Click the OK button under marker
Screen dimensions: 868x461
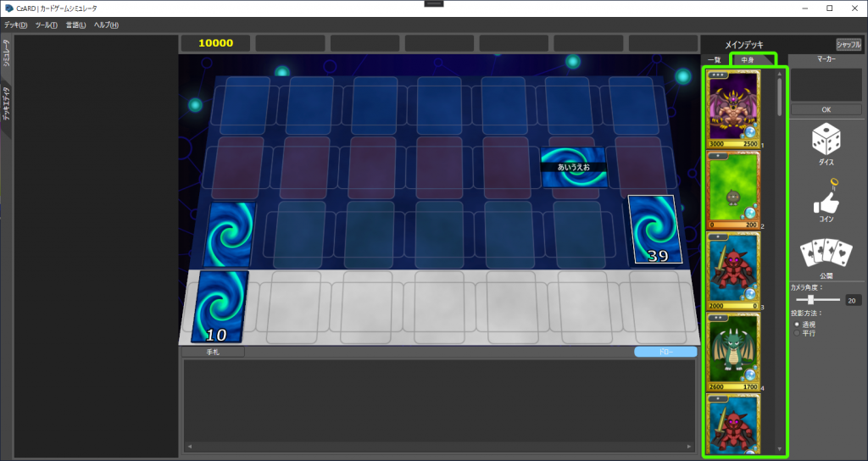point(826,109)
